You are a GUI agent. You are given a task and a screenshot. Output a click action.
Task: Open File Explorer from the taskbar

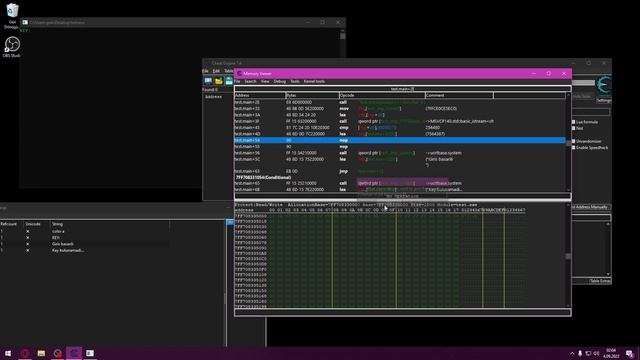coord(41,353)
